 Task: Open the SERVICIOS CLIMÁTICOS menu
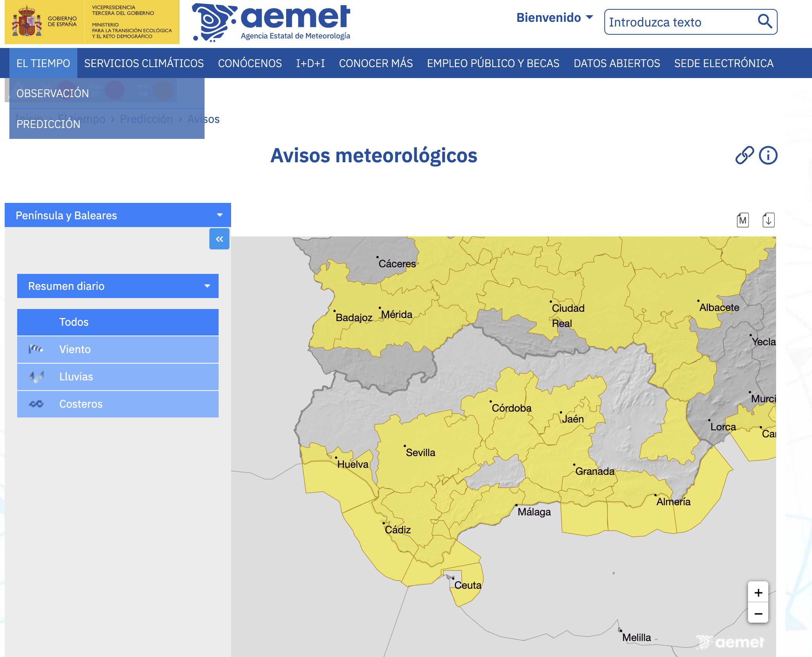[x=144, y=63]
